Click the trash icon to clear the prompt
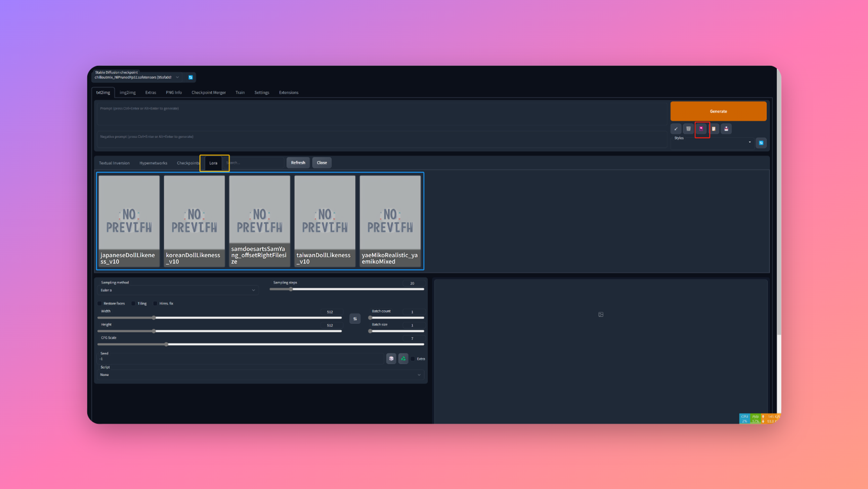 [688, 129]
